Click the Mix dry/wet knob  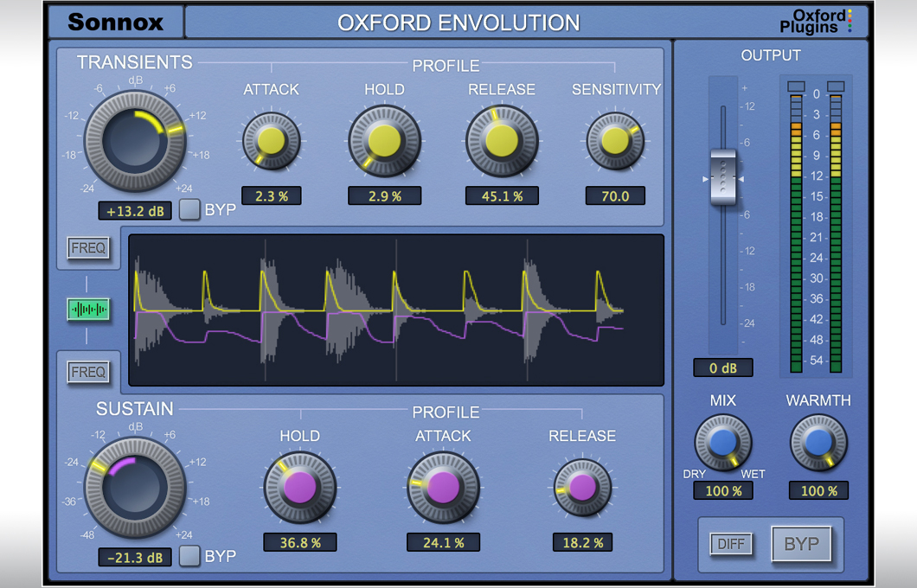[723, 443]
